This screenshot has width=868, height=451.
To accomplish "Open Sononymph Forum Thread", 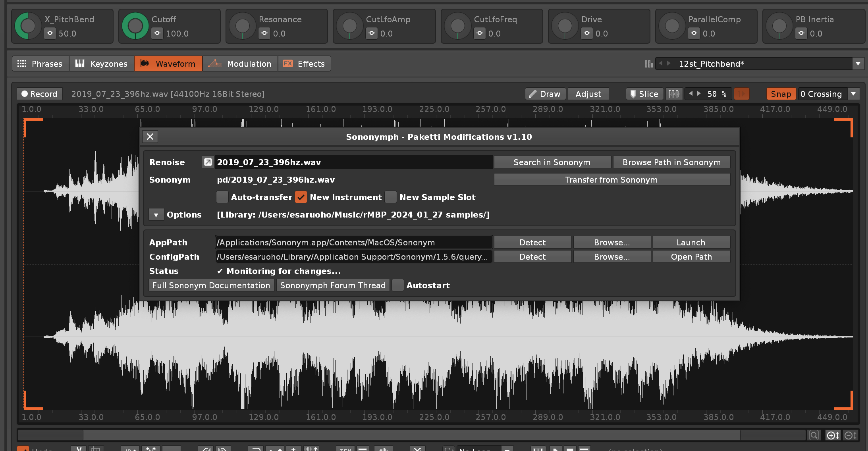I will click(333, 285).
